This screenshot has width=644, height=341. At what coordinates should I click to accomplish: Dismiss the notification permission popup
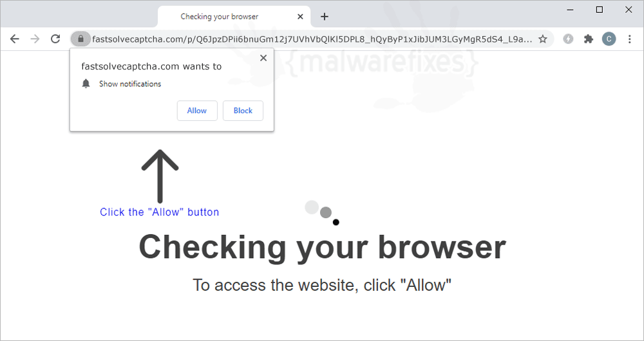[x=263, y=59]
